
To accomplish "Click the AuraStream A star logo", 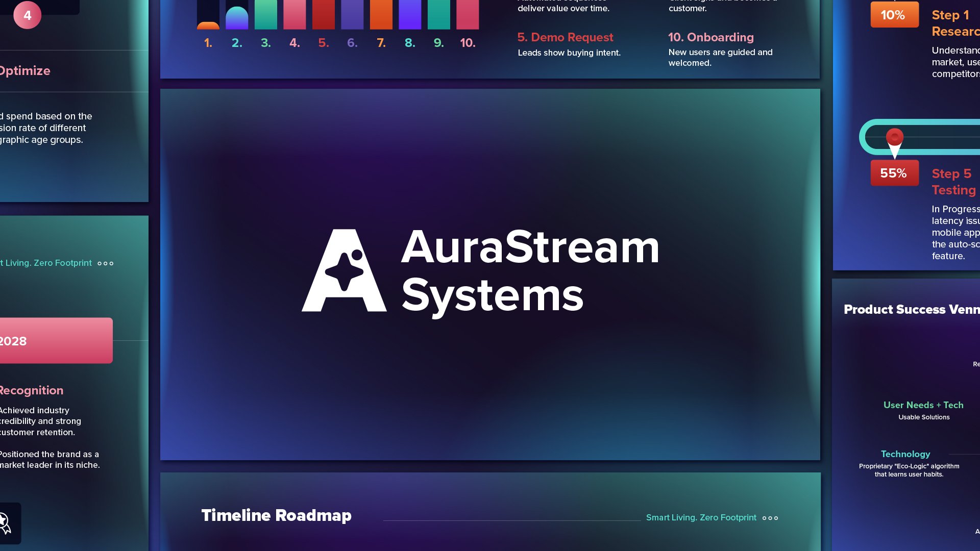I will [344, 270].
